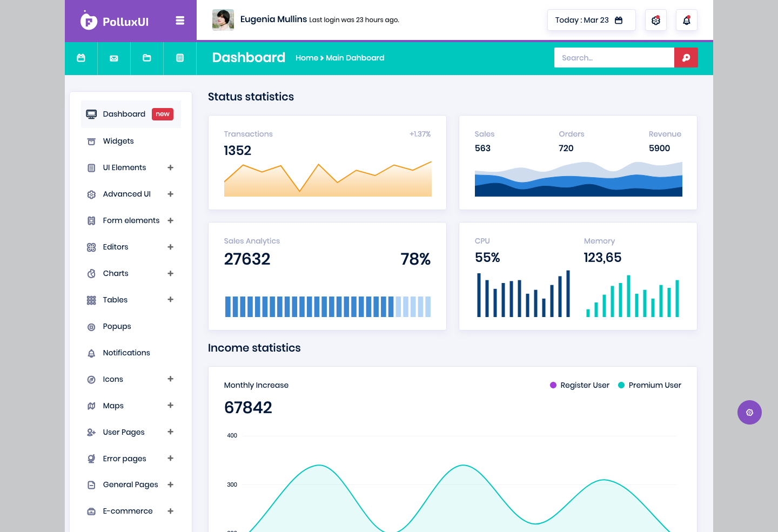Click the purple floating settings button
This screenshot has height=532, width=778.
click(x=749, y=412)
